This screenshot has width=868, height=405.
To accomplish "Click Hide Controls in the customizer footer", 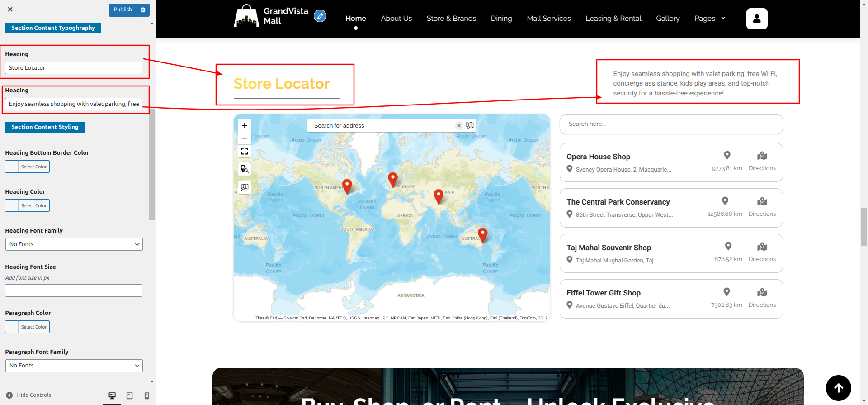I will (29, 395).
